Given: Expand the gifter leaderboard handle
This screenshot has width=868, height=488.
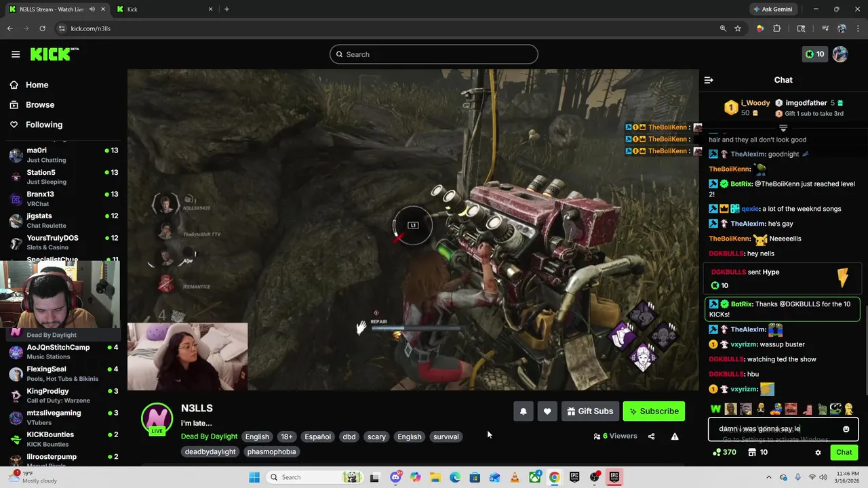Looking at the screenshot, I should coord(783,127).
